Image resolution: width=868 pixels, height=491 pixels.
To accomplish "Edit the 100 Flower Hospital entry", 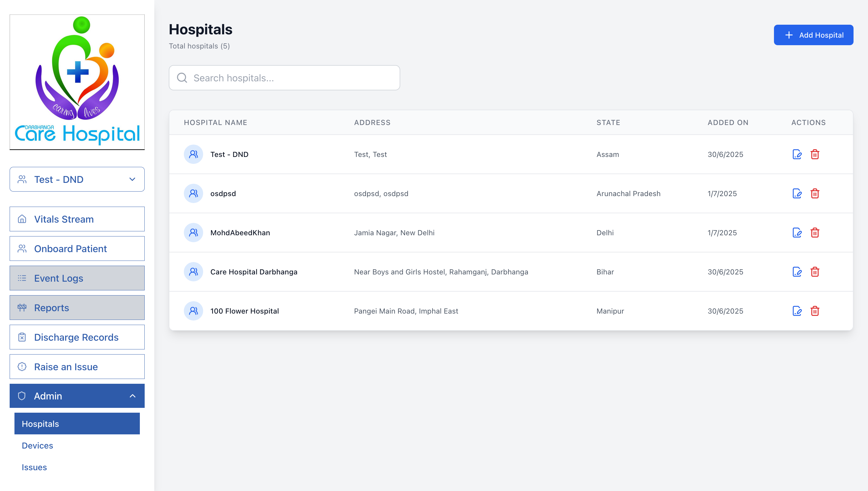I will [x=797, y=311].
